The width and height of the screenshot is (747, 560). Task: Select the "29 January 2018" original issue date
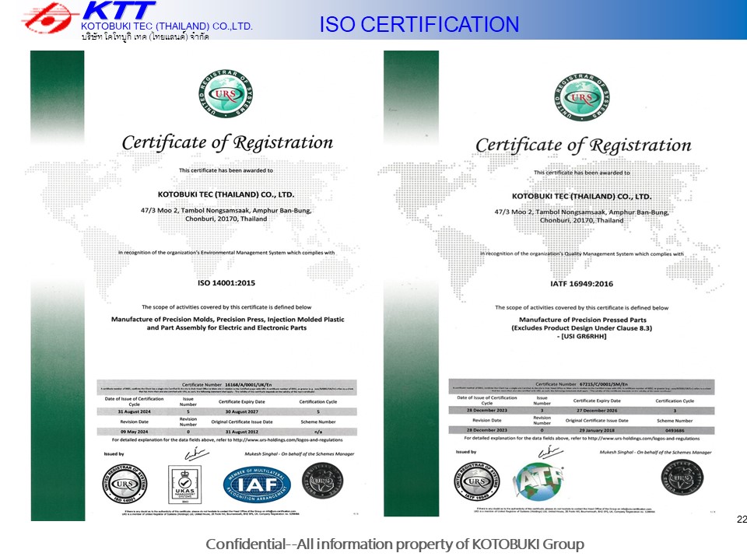click(x=597, y=430)
